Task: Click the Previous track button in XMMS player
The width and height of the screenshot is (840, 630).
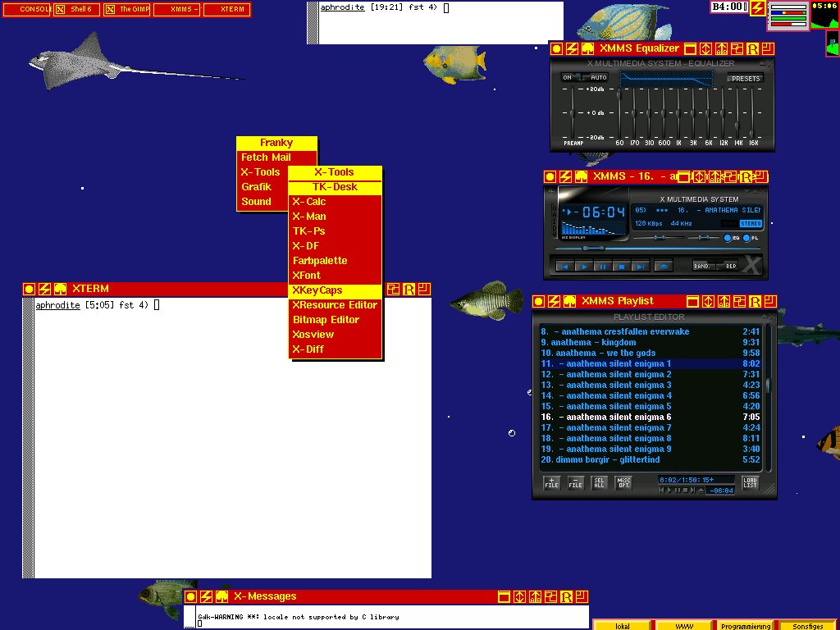Action: pos(564,267)
